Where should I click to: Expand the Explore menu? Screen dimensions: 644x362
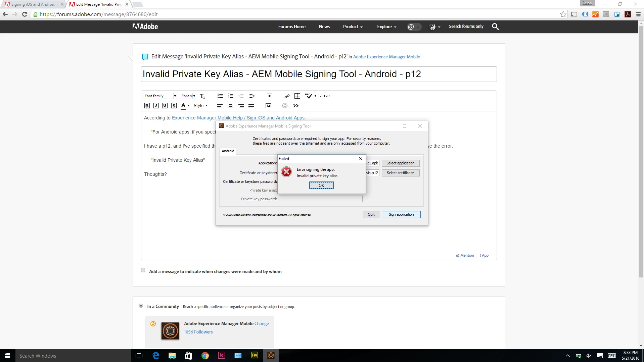tap(387, 27)
